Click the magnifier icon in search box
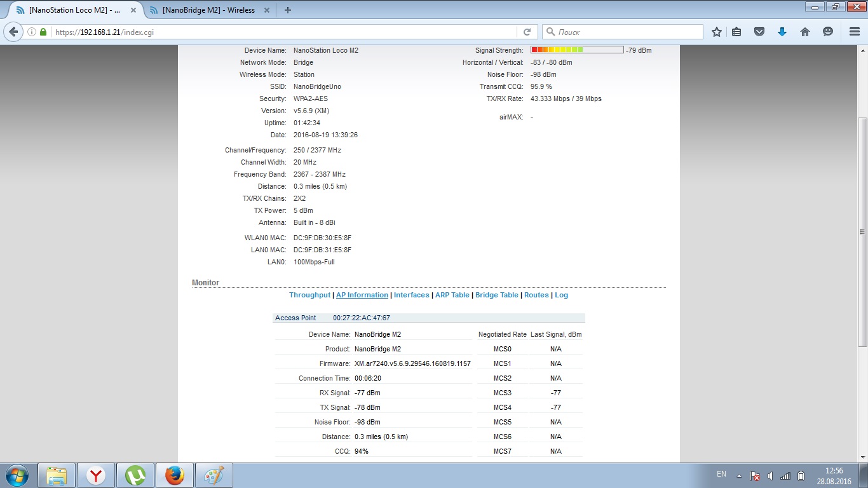The width and height of the screenshot is (868, 488). pyautogui.click(x=550, y=32)
